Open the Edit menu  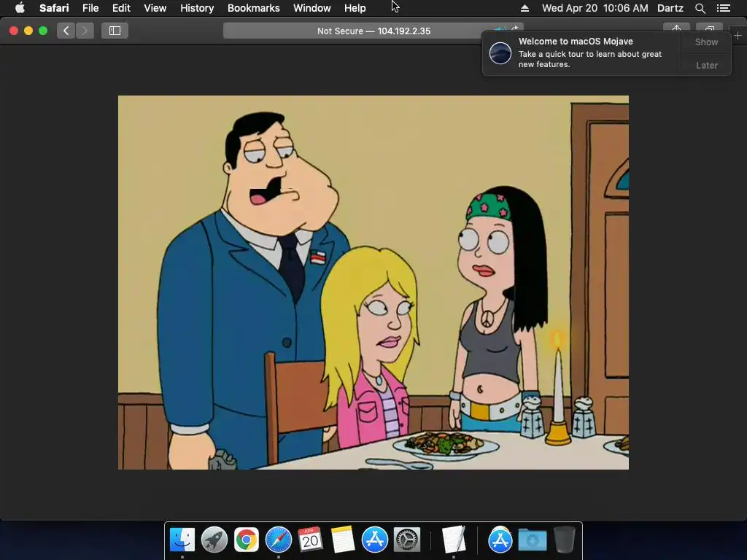point(121,8)
